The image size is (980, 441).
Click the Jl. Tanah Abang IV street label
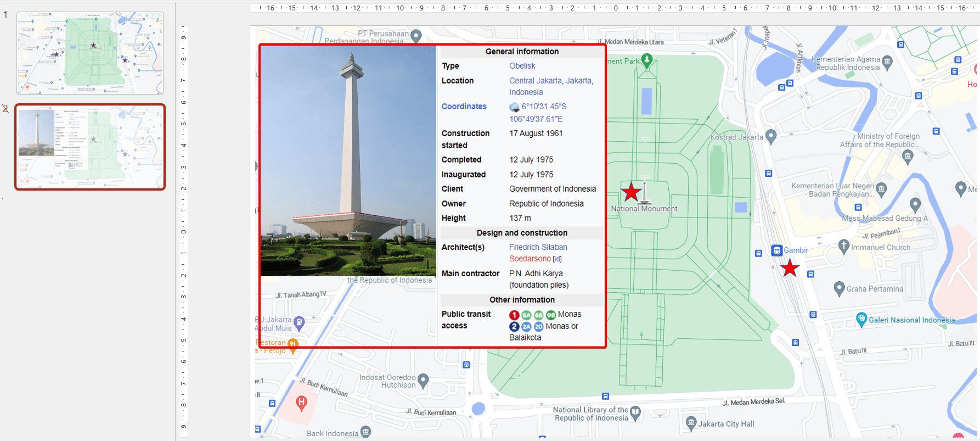[x=301, y=294]
